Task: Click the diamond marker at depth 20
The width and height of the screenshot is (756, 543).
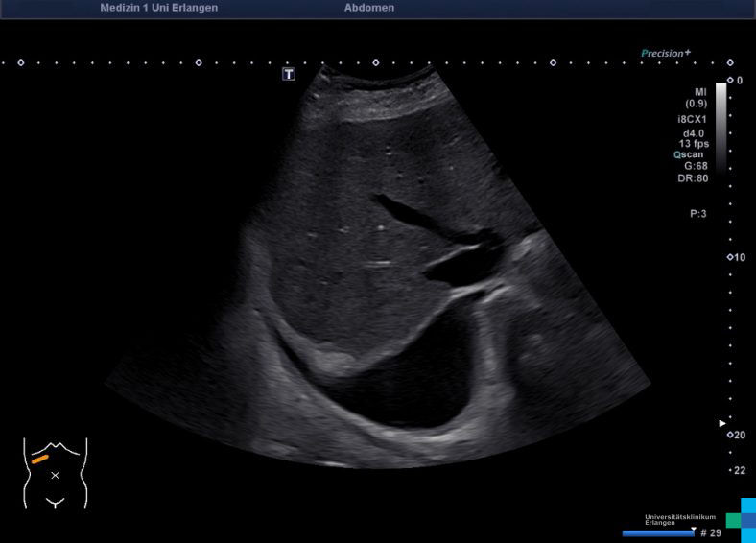Action: pyautogui.click(x=730, y=435)
